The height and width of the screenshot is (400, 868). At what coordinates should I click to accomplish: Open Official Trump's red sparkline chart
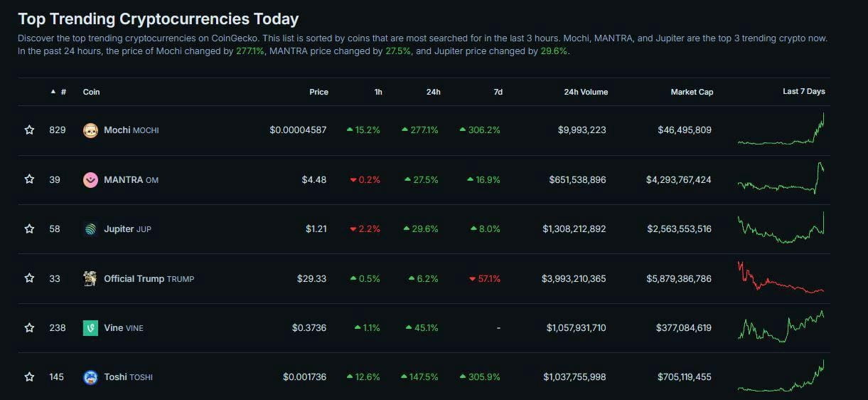[781, 278]
